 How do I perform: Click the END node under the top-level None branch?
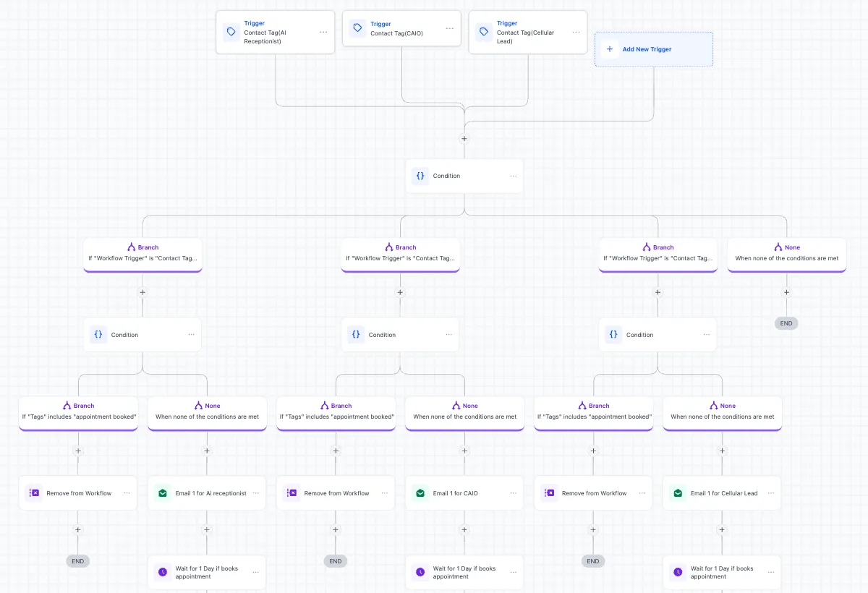pyautogui.click(x=786, y=323)
